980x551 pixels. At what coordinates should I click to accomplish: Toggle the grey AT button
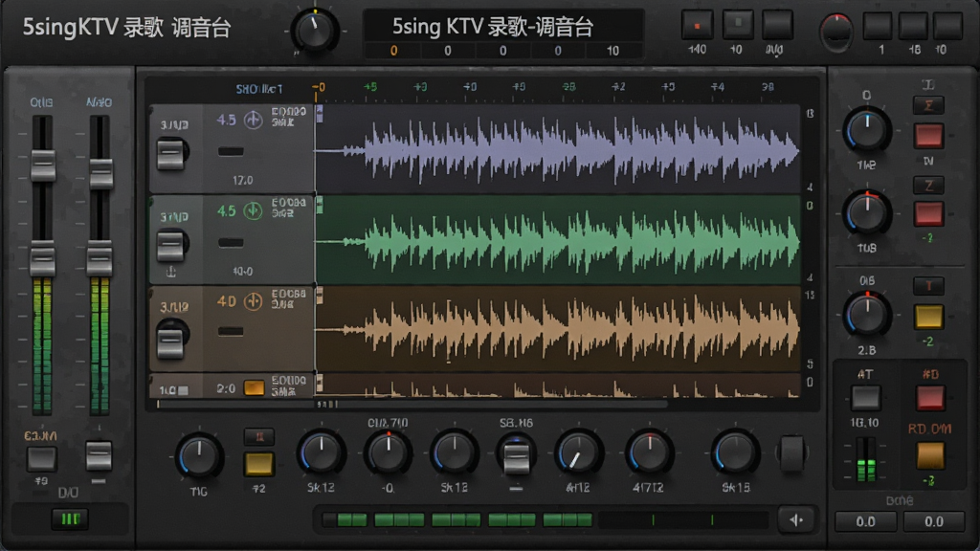(866, 398)
